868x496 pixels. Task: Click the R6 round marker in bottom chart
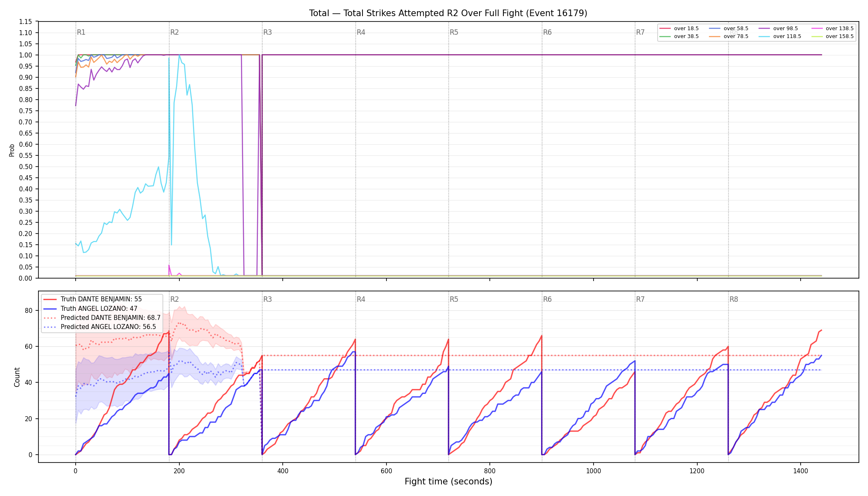click(x=547, y=299)
